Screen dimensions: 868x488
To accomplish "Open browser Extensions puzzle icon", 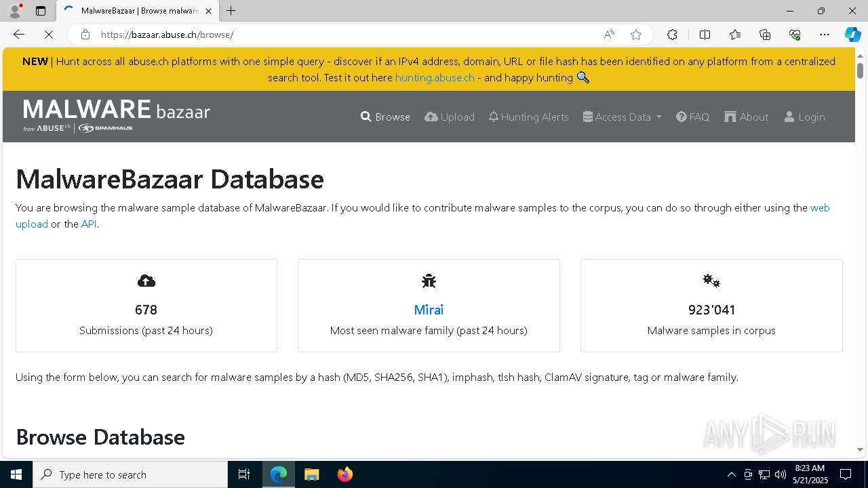I will pos(672,35).
